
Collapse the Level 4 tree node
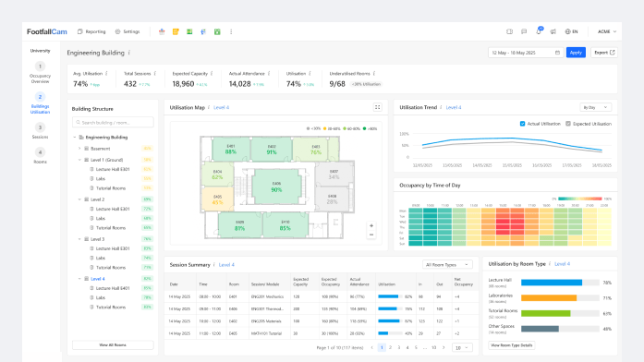(x=79, y=279)
